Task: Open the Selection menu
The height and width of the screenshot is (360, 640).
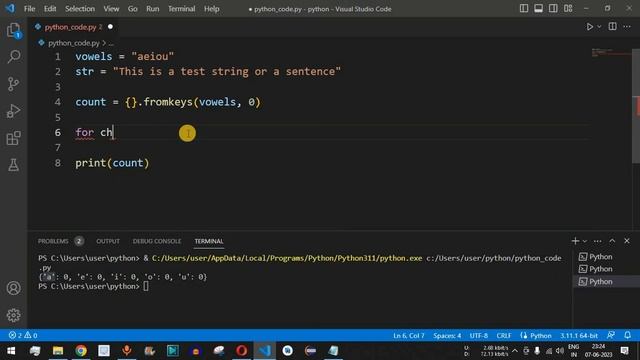Action: 80,9
